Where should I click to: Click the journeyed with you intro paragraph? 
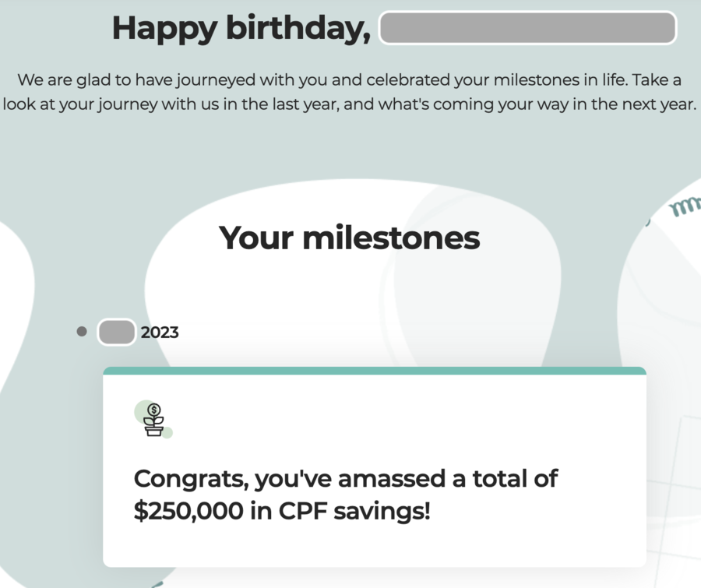click(350, 92)
